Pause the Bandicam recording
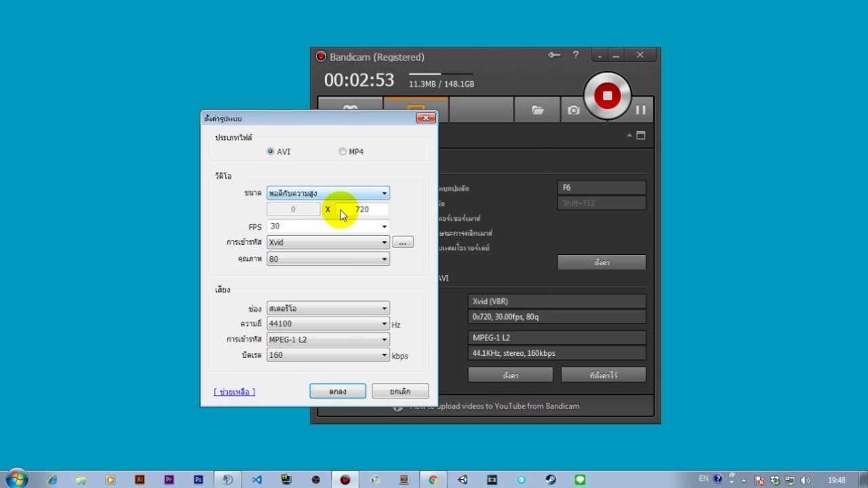 point(640,110)
